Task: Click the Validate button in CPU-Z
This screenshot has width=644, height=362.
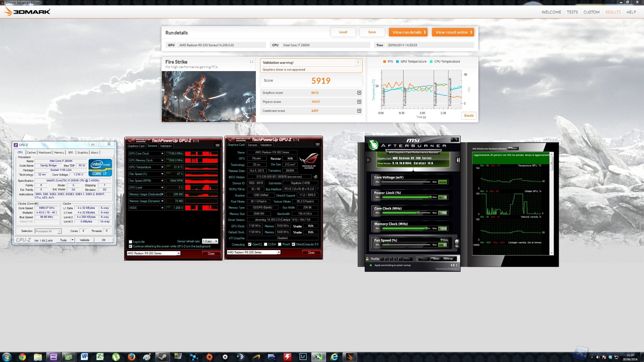Action: [x=84, y=240]
